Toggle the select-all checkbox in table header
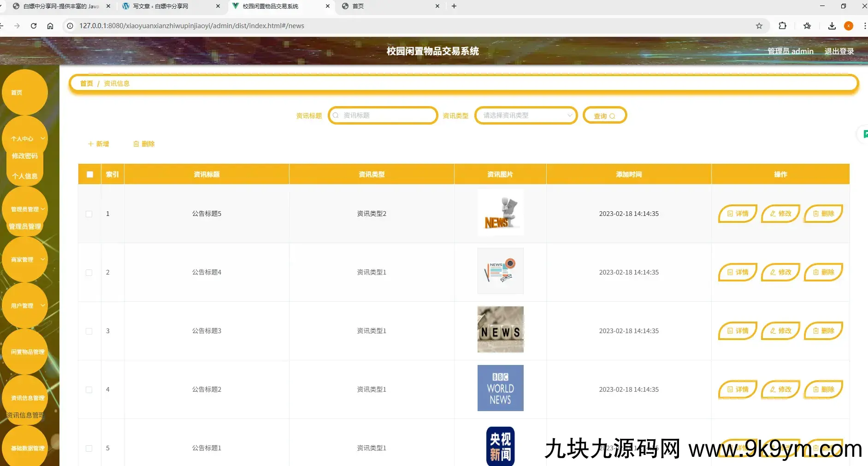Screen dimensions: 868x466 [x=90, y=174]
